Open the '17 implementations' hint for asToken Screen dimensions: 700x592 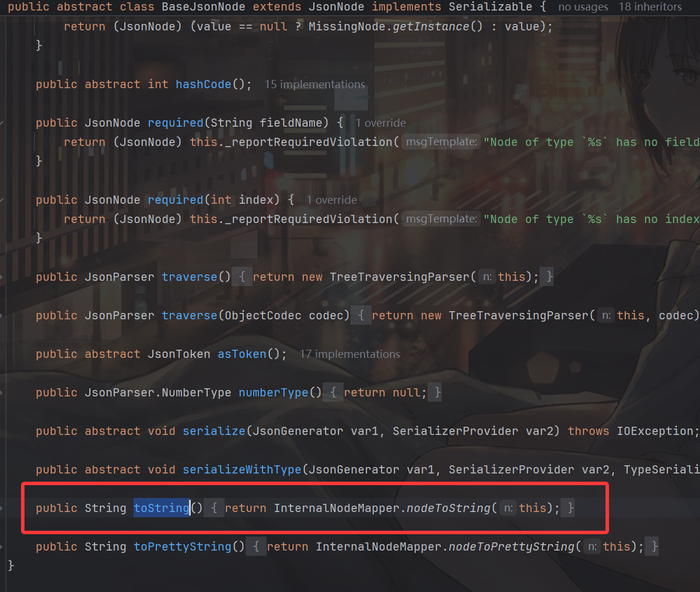(x=349, y=354)
